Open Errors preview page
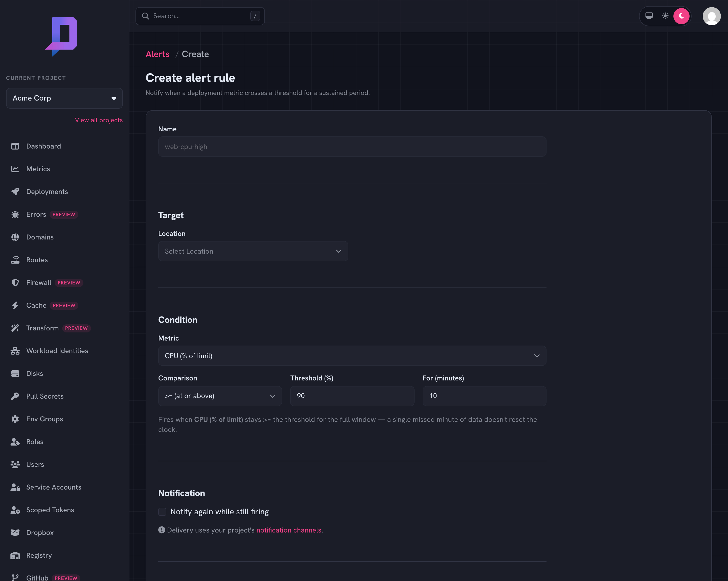 pos(36,214)
